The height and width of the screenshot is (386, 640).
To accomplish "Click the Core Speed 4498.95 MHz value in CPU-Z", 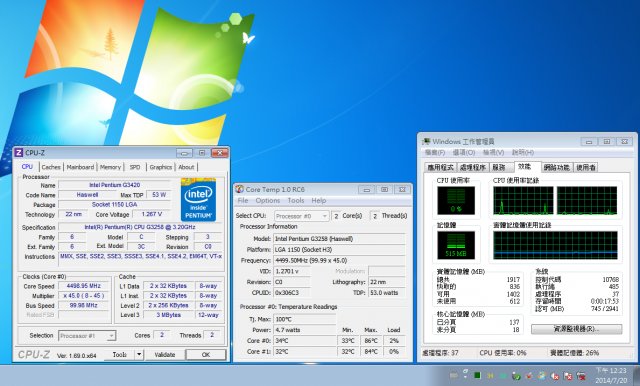I will [x=84, y=286].
